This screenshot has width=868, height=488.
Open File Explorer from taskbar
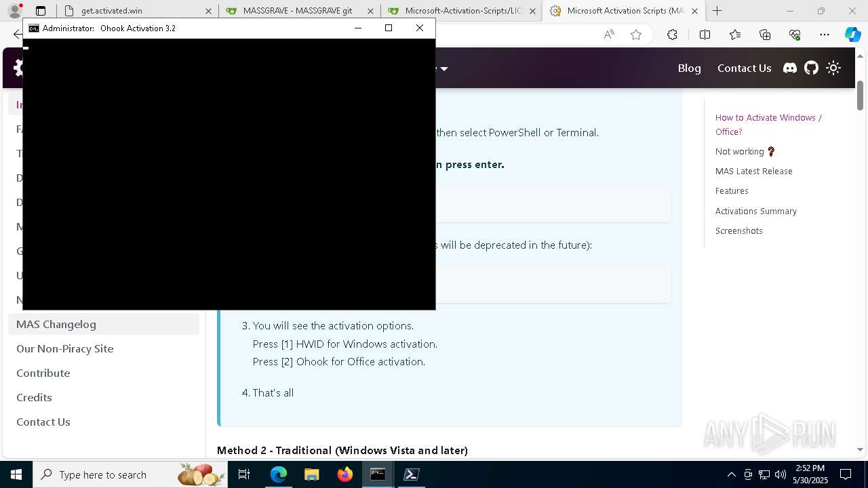(x=311, y=474)
